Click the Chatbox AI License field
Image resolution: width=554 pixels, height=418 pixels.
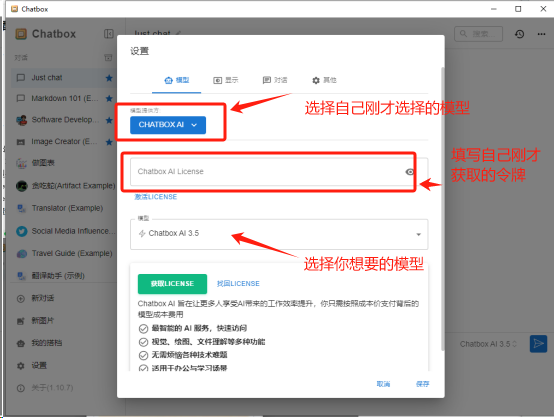[x=279, y=172]
